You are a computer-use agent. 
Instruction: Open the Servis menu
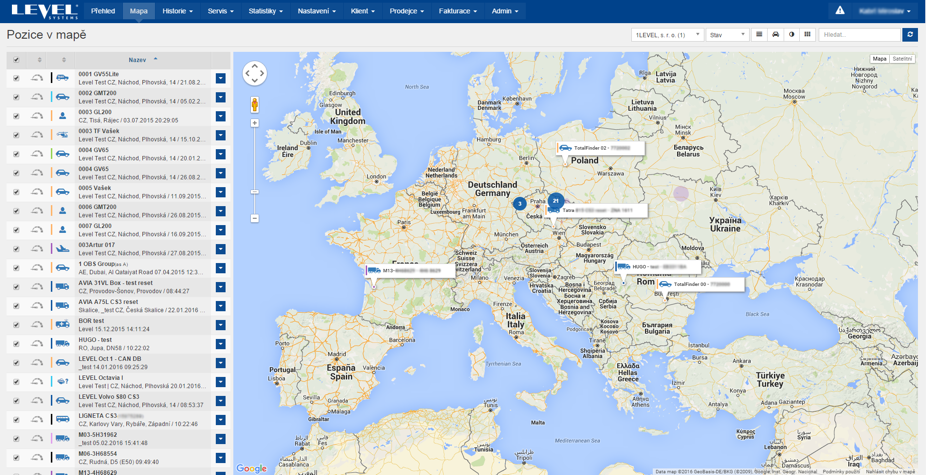coord(221,11)
